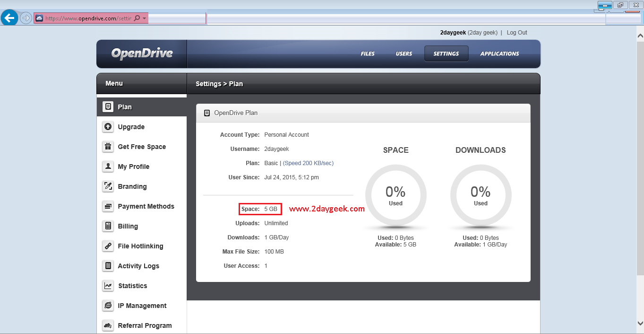Click the vertical scrollbar up arrow
Image resolution: width=644 pixels, height=334 pixels.
coord(640,36)
